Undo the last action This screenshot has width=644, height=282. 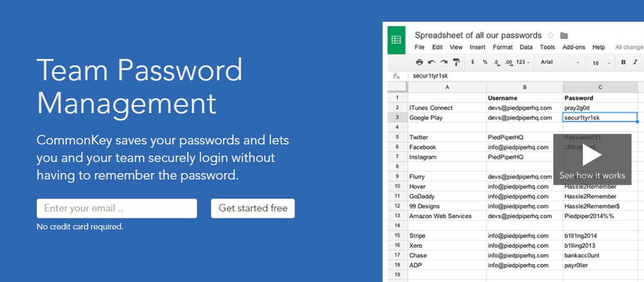[431, 62]
